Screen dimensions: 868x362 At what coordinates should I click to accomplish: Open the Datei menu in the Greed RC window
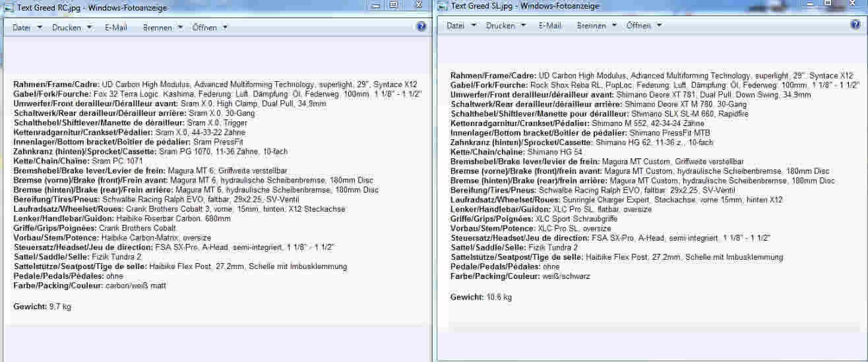pos(27,28)
